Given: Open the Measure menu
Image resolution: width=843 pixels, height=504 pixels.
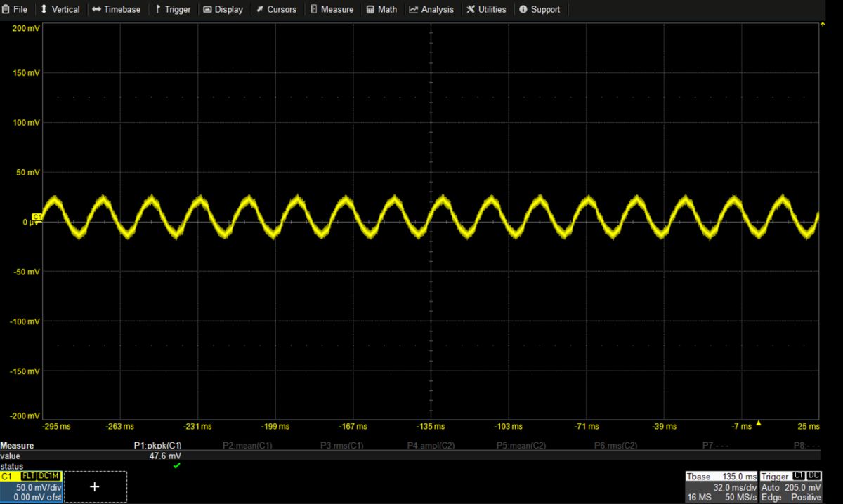Looking at the screenshot, I should coord(332,9).
